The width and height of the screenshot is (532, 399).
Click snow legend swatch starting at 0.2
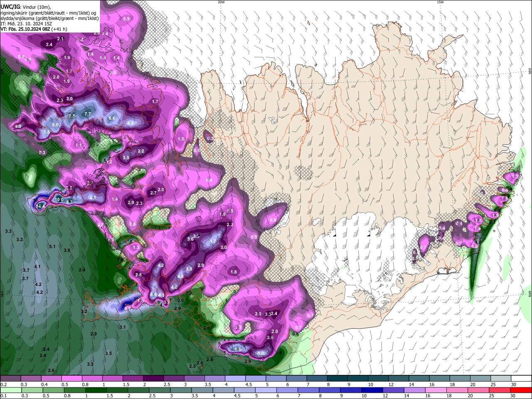pyautogui.click(x=10, y=379)
